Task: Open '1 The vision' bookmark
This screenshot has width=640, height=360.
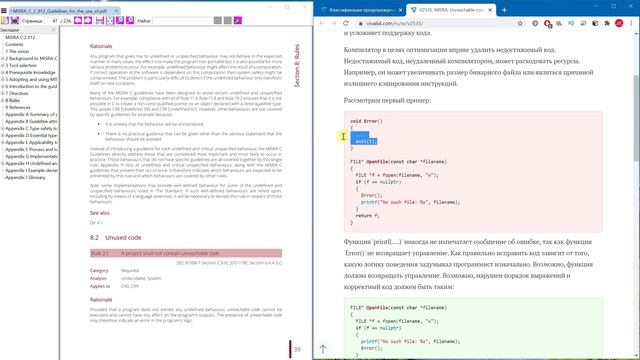Action: click(17, 51)
